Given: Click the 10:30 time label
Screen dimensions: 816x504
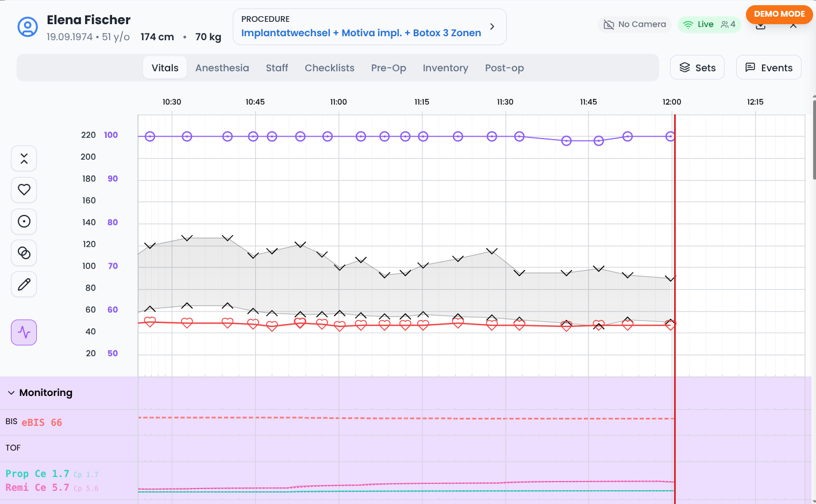Looking at the screenshot, I should tap(172, 102).
